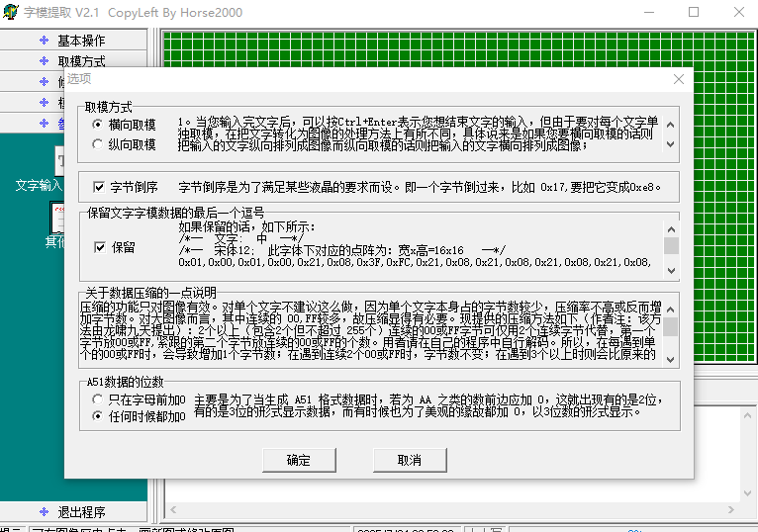Click the 取消 button

(x=409, y=460)
